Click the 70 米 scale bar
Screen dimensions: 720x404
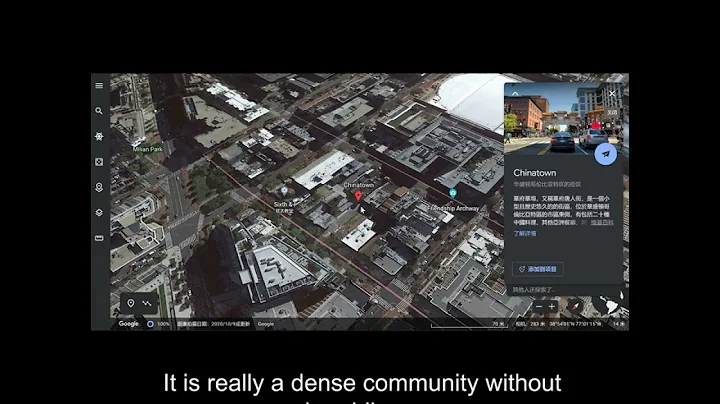(467, 325)
